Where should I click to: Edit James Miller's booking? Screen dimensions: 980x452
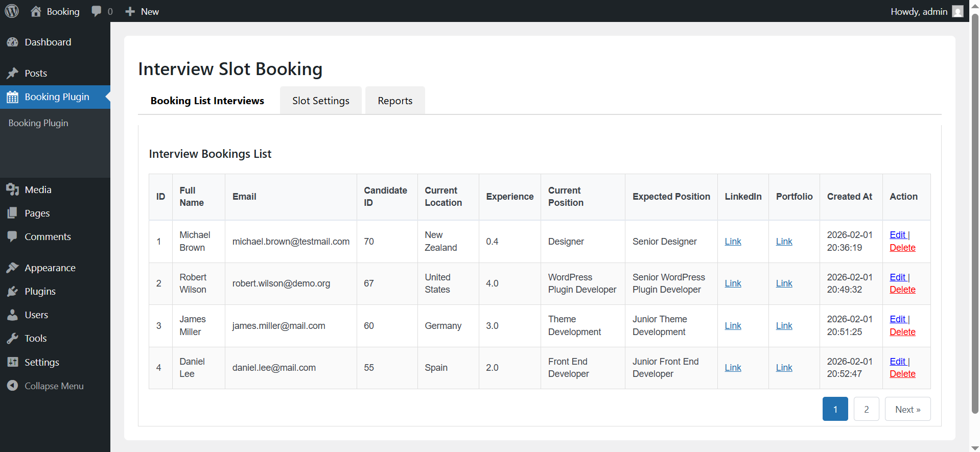click(x=898, y=319)
